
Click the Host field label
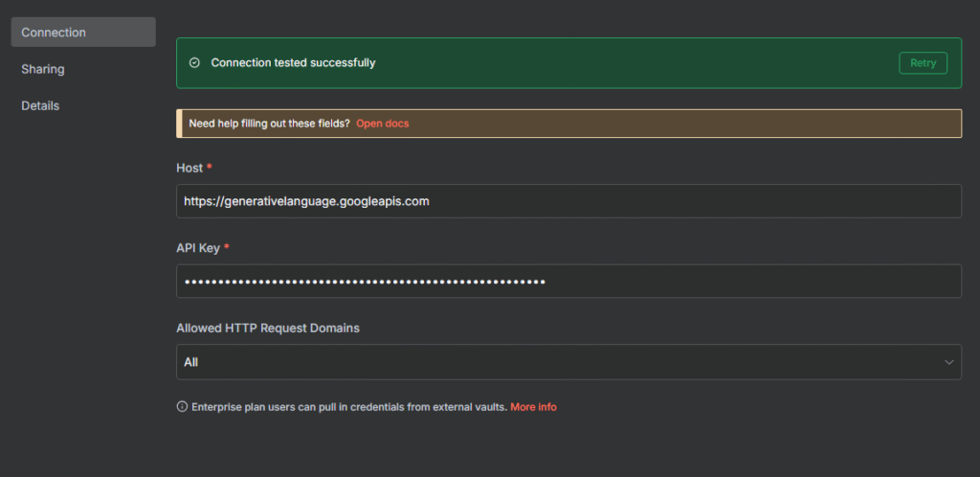[189, 168]
